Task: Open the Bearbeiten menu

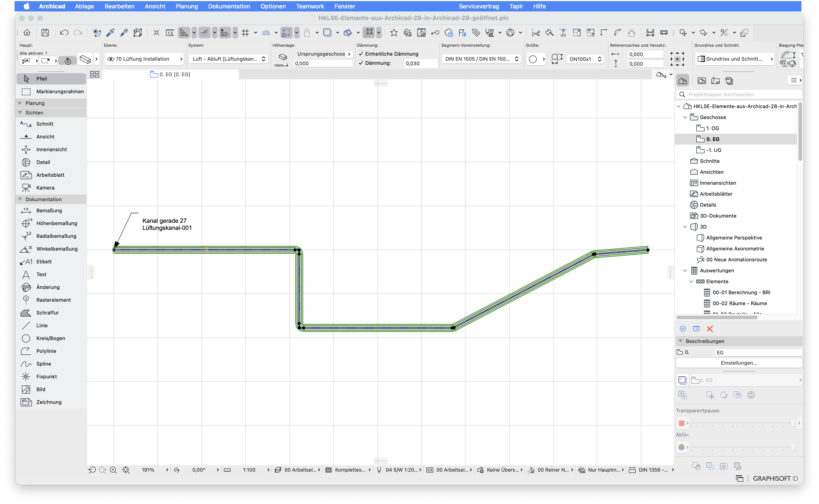Action: tap(119, 6)
